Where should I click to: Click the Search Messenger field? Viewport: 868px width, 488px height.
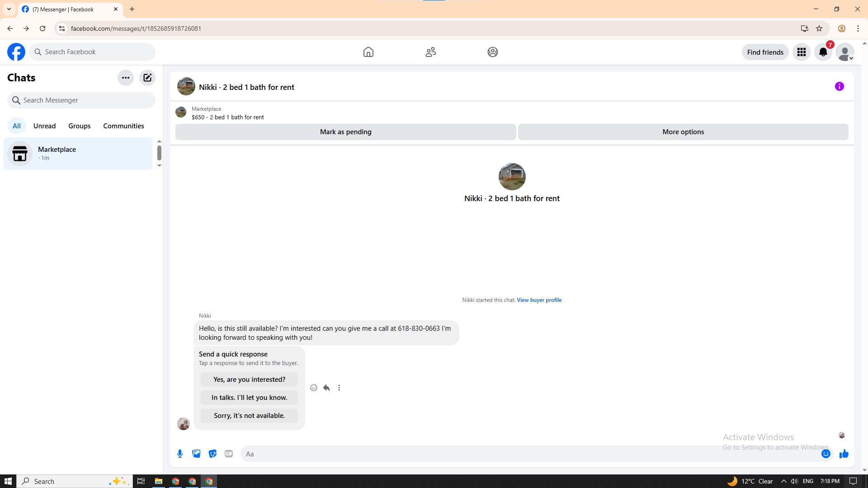[x=81, y=100]
